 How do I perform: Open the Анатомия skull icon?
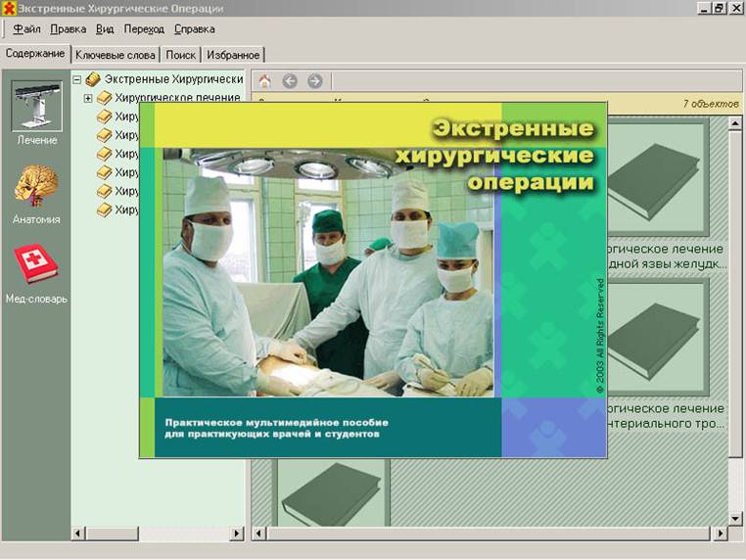[36, 186]
